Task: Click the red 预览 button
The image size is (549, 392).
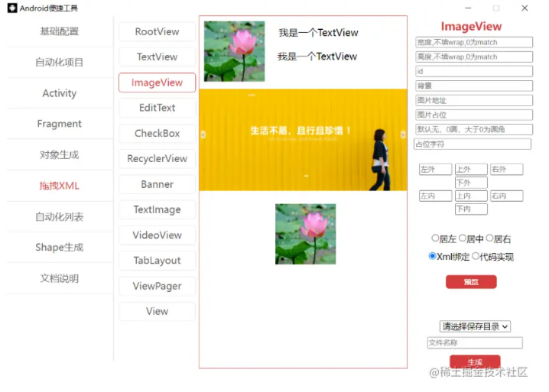Action: (471, 282)
